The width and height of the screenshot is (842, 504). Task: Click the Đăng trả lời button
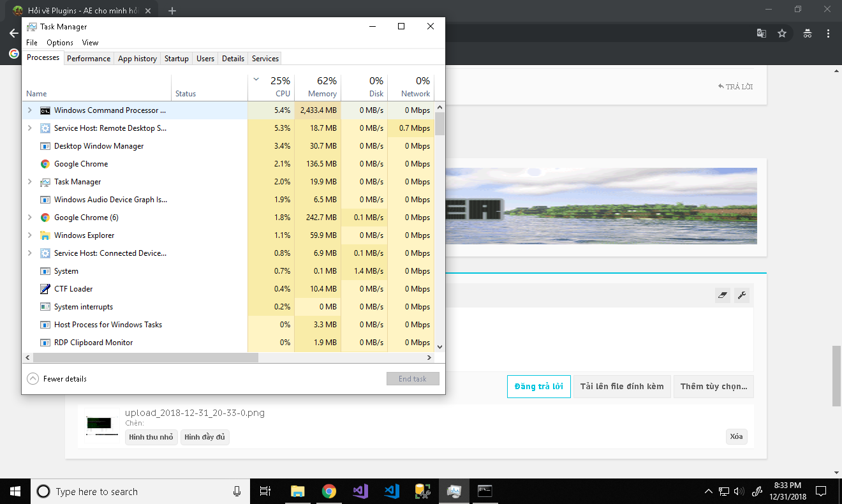point(540,387)
